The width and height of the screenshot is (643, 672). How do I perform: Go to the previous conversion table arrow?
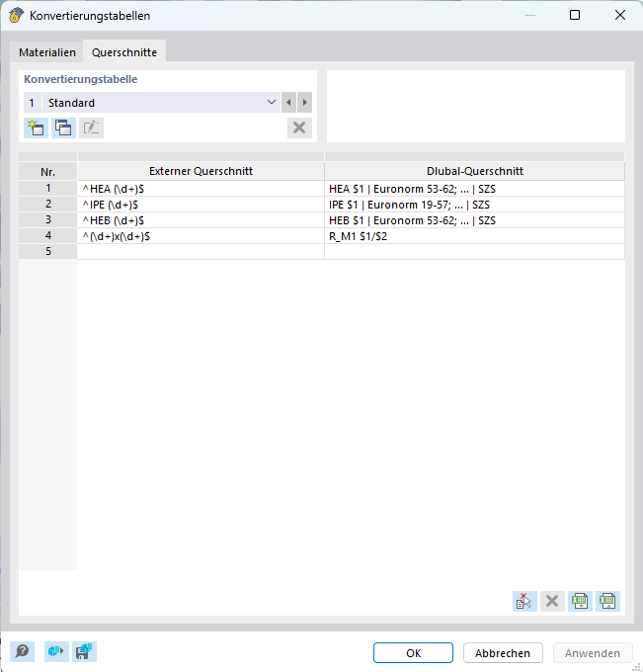[288, 103]
